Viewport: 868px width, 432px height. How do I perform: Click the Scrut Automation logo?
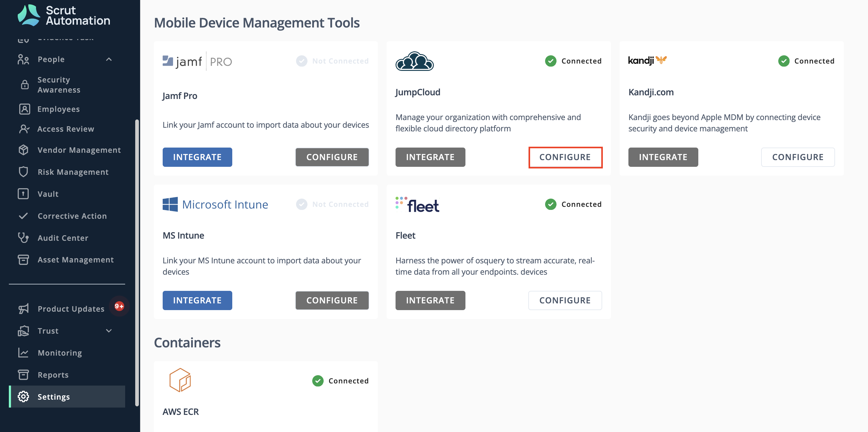pos(64,16)
